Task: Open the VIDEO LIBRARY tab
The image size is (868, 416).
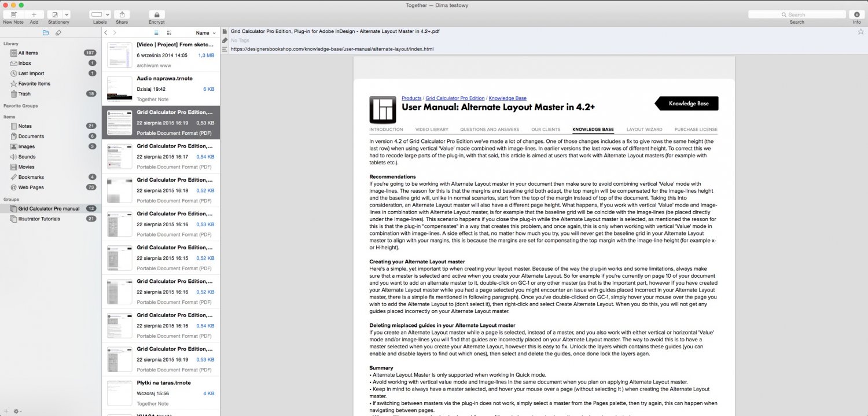Action: pyautogui.click(x=432, y=130)
